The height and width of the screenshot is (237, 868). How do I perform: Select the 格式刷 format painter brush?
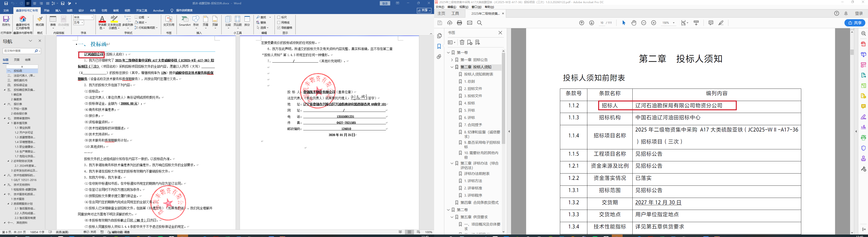pyautogui.click(x=40, y=21)
